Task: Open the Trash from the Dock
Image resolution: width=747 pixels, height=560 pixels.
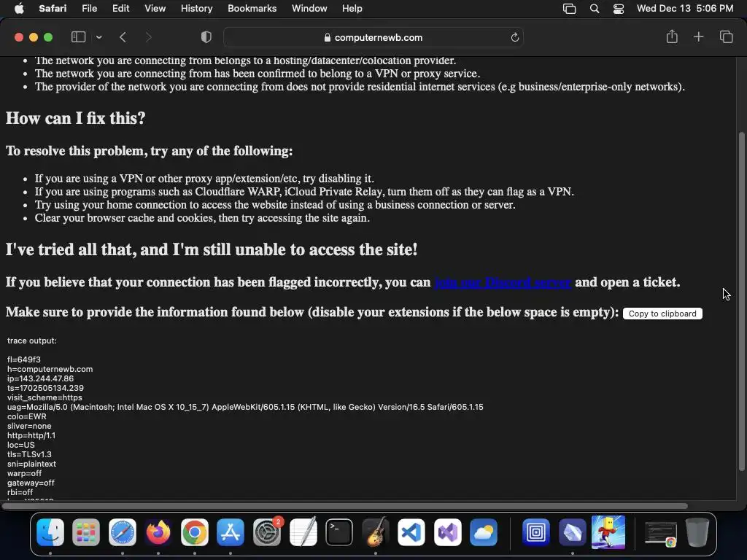Action: [x=697, y=532]
